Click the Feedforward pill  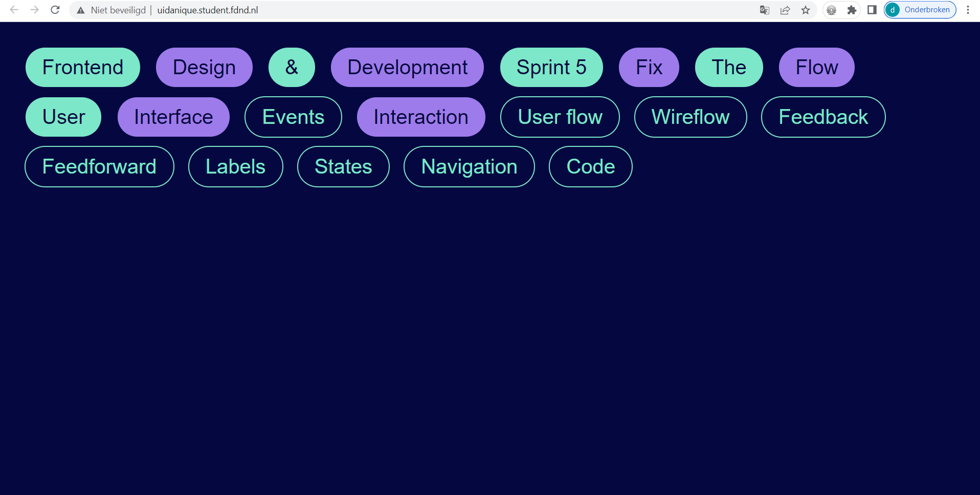coord(99,166)
